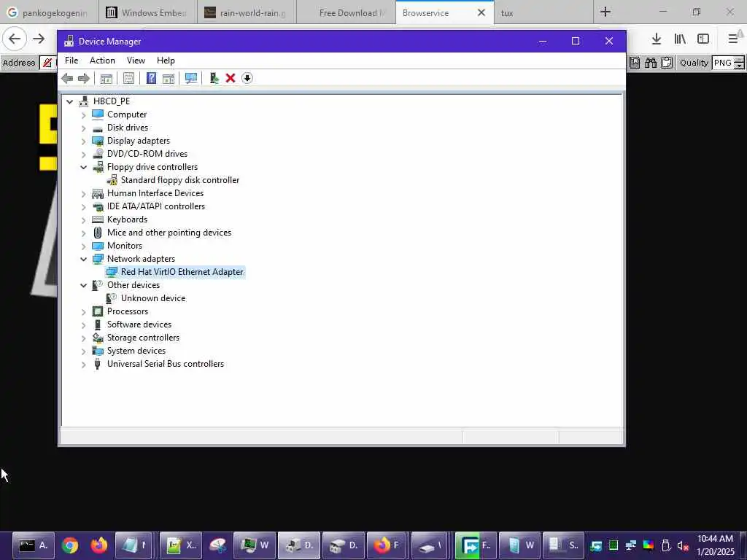Open the Action menu
The image size is (747, 560).
tap(102, 61)
